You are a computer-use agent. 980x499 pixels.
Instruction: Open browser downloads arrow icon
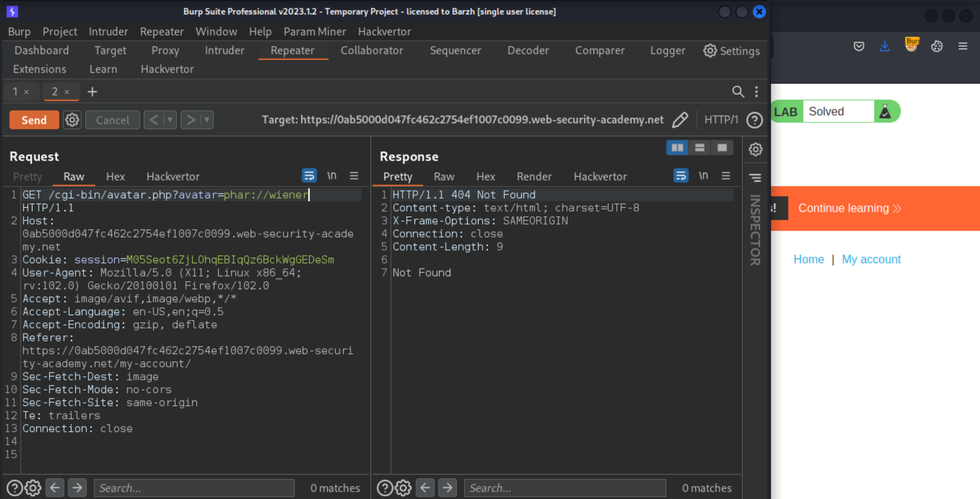884,47
